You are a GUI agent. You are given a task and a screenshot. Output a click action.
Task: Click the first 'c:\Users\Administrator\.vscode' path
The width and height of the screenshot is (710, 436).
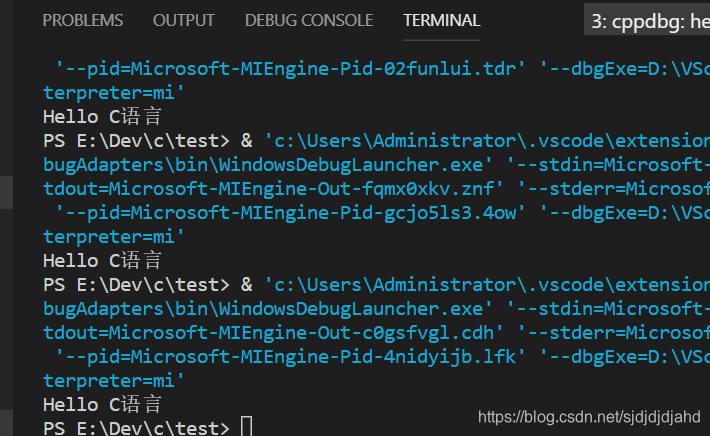[486, 141]
